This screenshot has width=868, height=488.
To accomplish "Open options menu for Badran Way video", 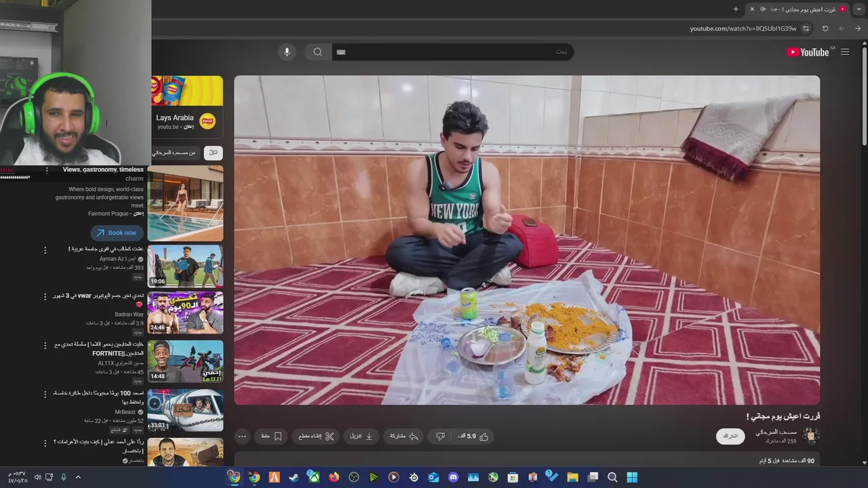I will [45, 298].
